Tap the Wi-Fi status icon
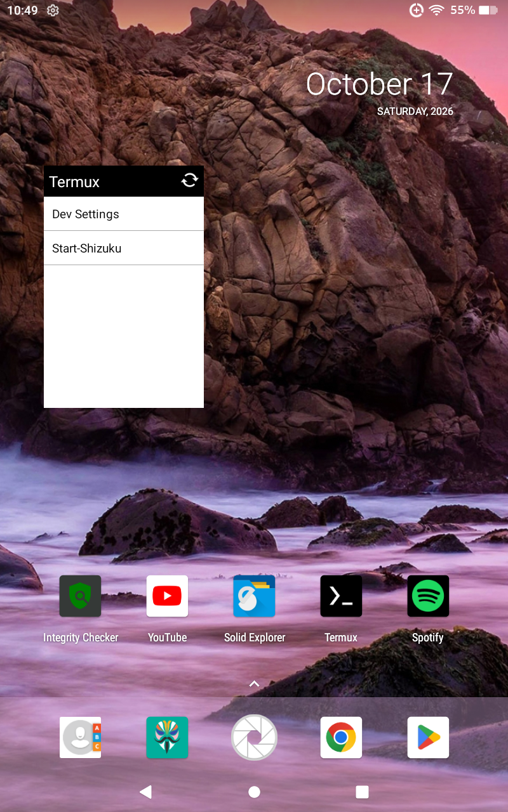 (x=436, y=10)
